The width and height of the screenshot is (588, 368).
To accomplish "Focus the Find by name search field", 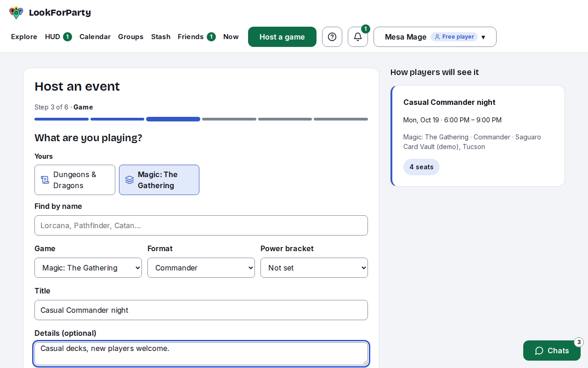I will [x=201, y=225].
